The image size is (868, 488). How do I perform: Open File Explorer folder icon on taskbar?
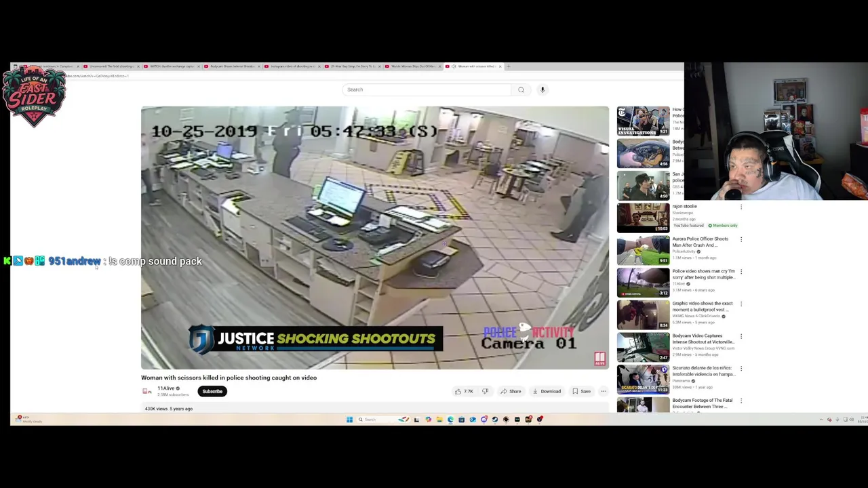point(439,420)
